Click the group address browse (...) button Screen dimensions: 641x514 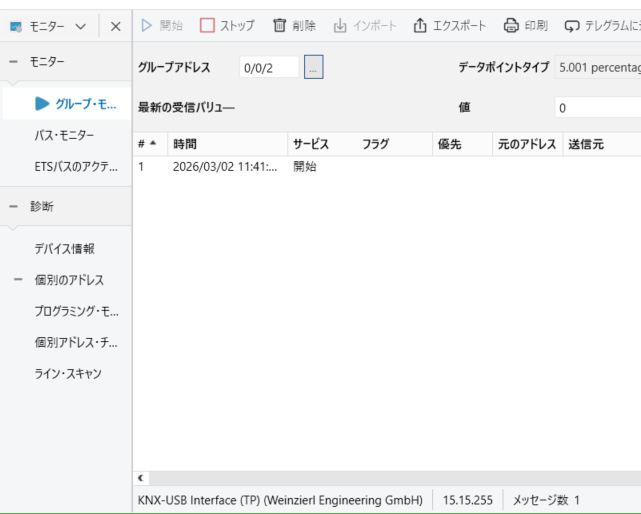(x=314, y=67)
